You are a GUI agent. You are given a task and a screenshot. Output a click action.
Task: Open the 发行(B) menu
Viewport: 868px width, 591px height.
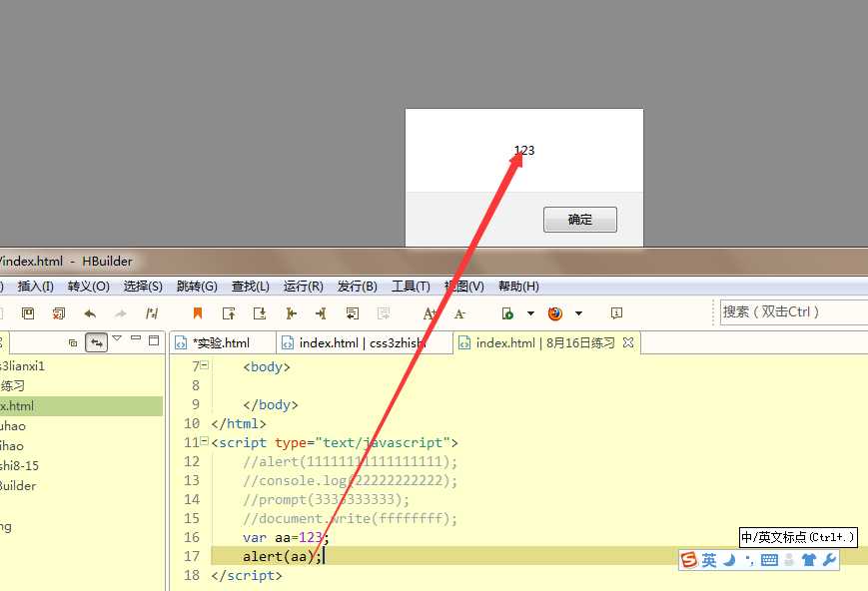click(x=357, y=287)
